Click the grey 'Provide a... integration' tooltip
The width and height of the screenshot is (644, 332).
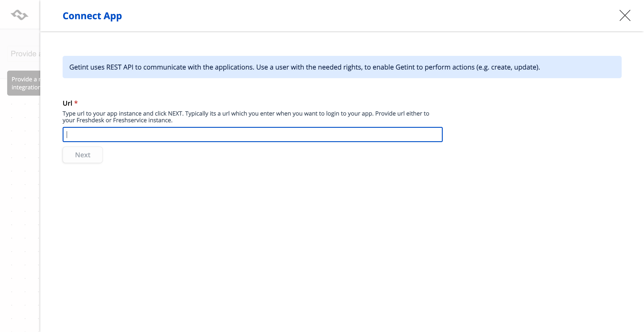(x=24, y=83)
